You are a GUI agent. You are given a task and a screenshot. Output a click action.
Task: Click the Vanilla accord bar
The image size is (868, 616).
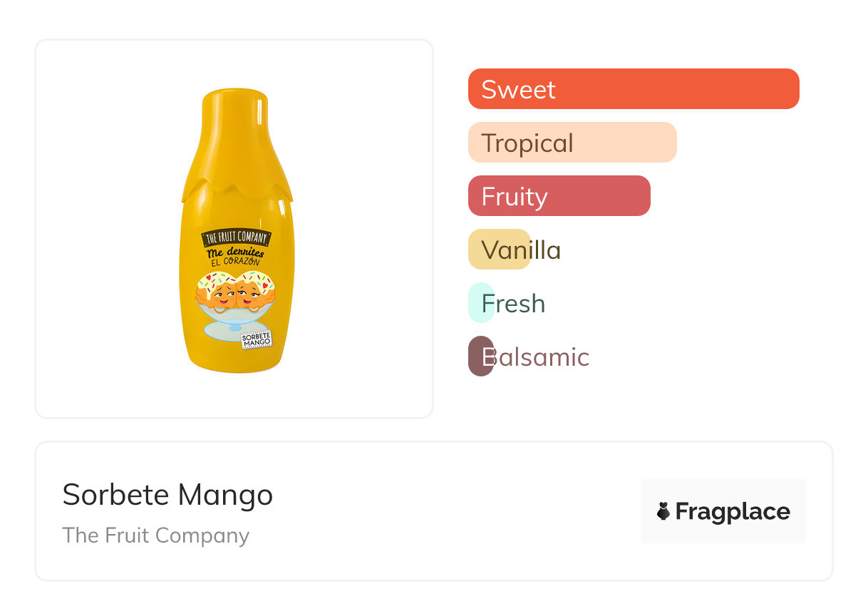[x=500, y=250]
